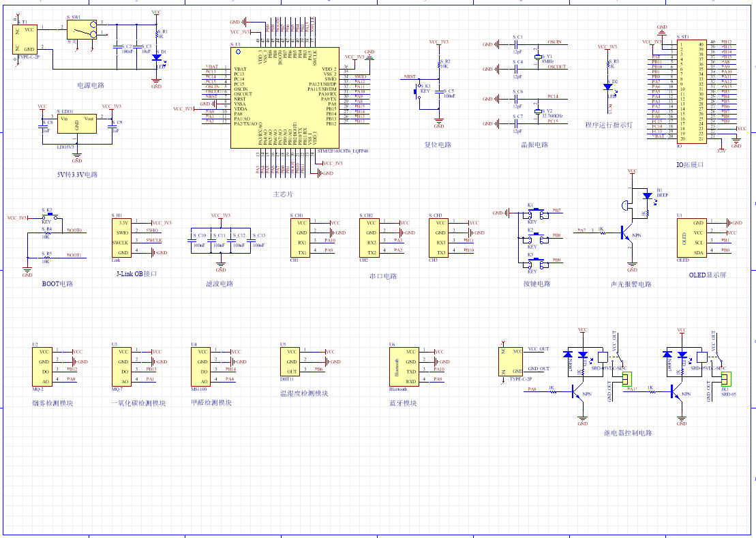Image resolution: width=756 pixels, height=538 pixels.
Task: Select the 32.768KHz crystal Y2
Action: (538, 110)
